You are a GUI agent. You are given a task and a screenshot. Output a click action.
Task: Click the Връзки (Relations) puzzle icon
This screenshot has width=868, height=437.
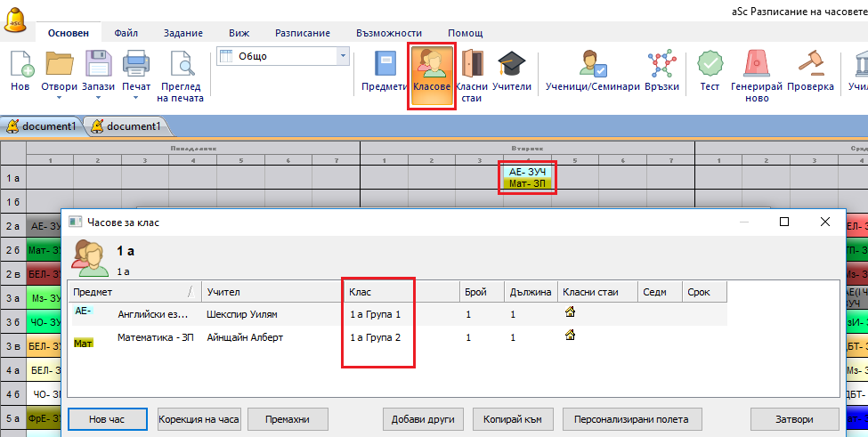(x=661, y=66)
